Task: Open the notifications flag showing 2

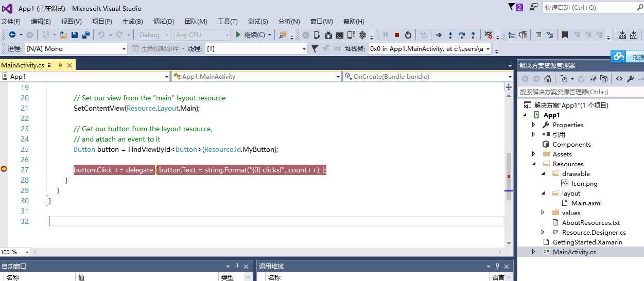Action: click(x=515, y=7)
